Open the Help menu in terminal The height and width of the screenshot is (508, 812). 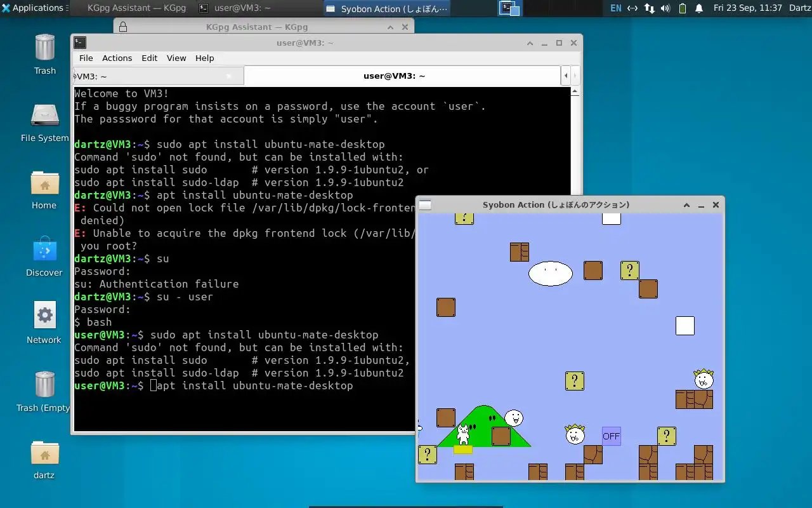(204, 58)
